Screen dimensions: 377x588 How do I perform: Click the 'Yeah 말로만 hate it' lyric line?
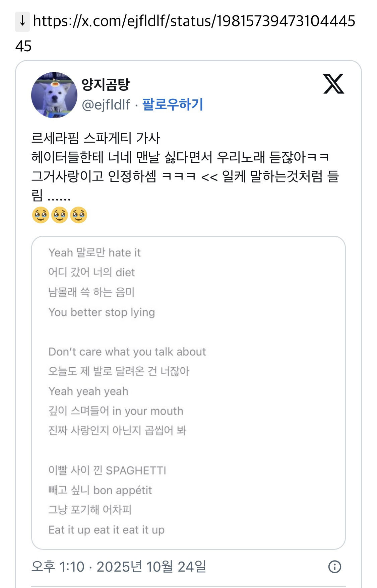pyautogui.click(x=95, y=252)
